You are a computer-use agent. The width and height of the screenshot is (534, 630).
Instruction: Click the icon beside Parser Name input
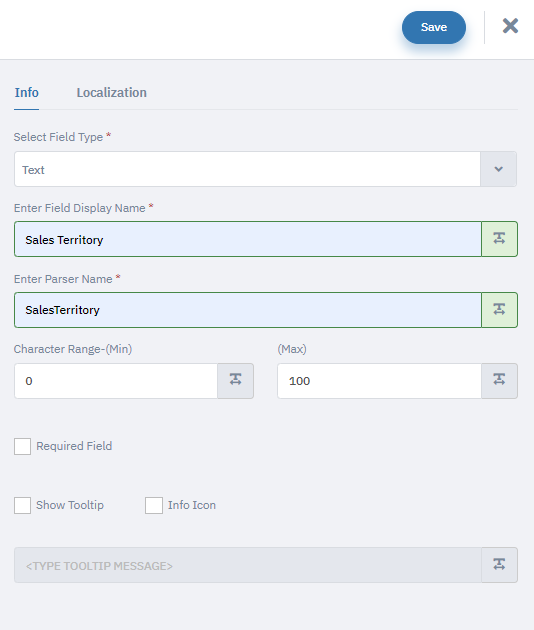(x=499, y=310)
